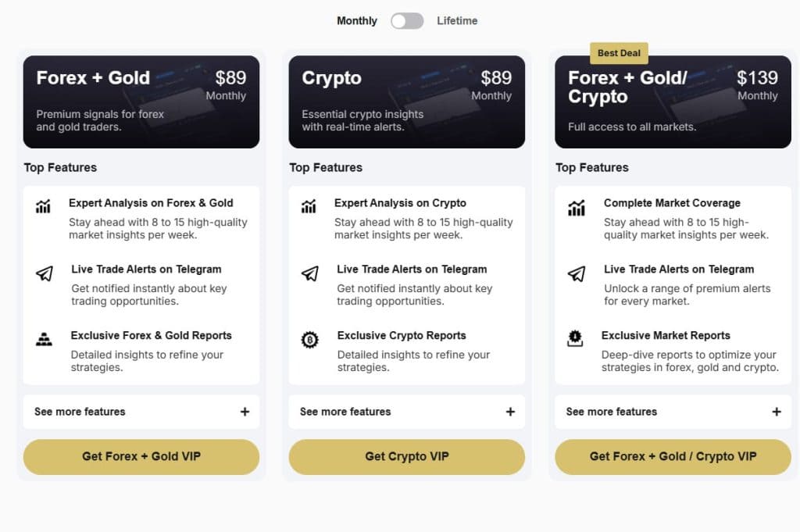Click the Telegram icon in the Crypto plan
Screen dimensions: 800x532
[309, 273]
